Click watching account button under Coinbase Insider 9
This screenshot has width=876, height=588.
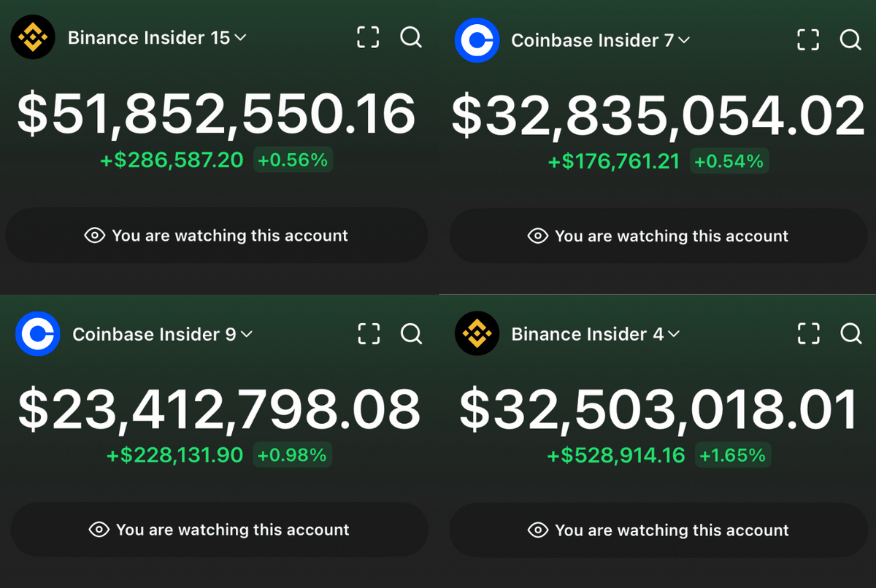click(x=219, y=530)
